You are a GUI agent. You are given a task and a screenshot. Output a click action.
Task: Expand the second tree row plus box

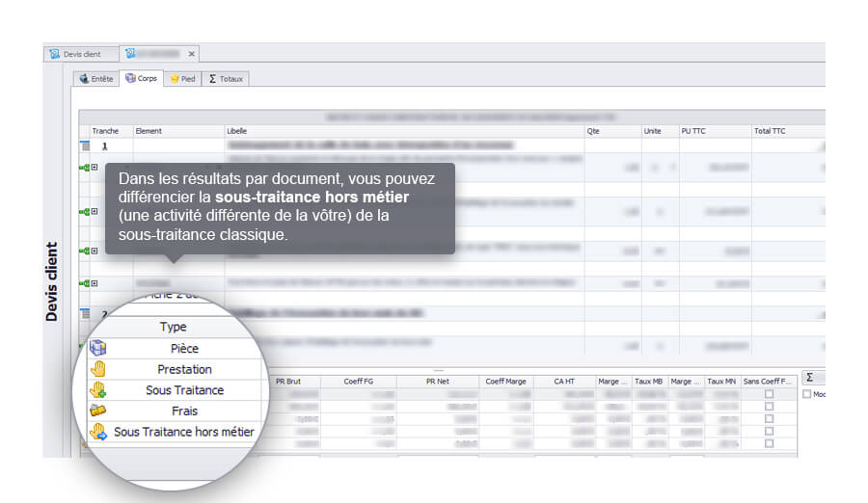coord(94,211)
